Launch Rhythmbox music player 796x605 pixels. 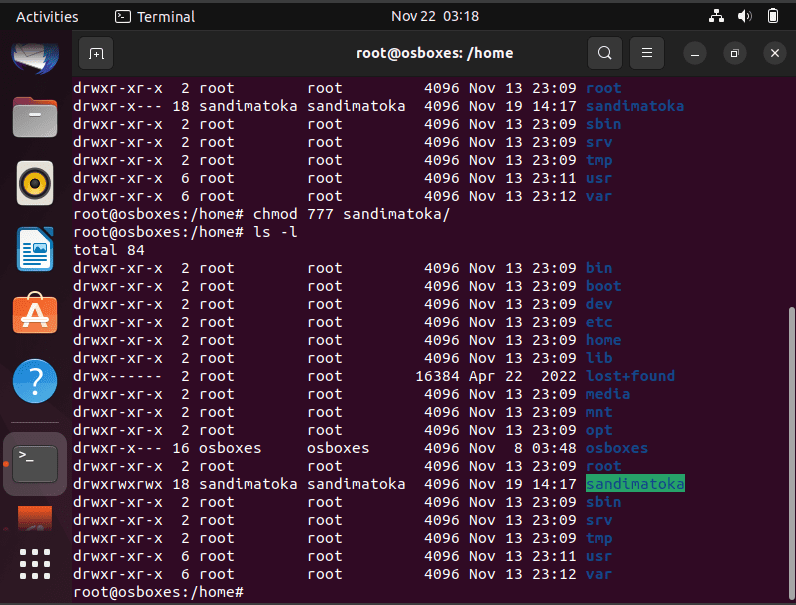pos(35,183)
